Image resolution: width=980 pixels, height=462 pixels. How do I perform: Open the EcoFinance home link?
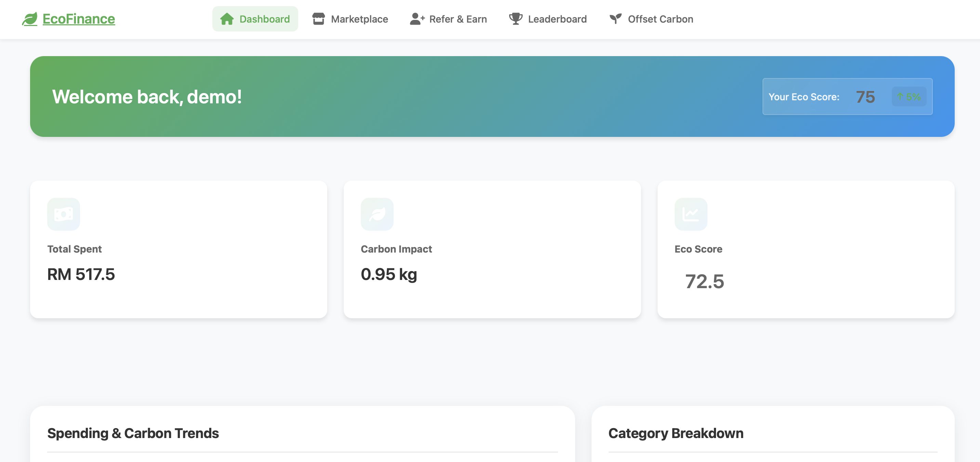click(68, 19)
